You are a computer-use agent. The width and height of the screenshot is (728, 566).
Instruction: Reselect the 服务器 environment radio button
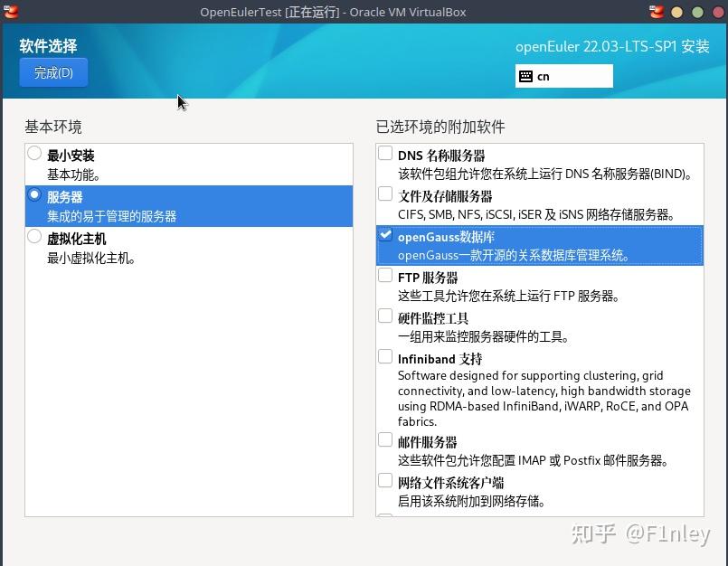tap(33, 194)
